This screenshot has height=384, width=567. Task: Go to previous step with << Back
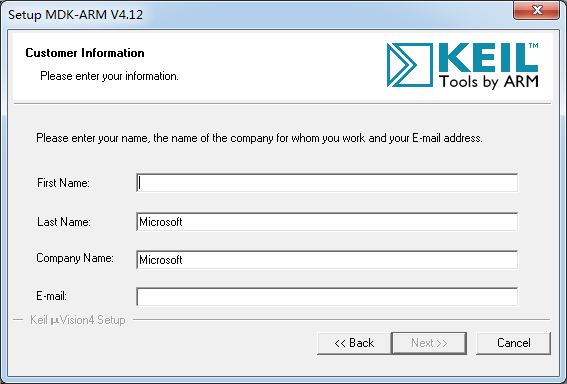pos(354,343)
